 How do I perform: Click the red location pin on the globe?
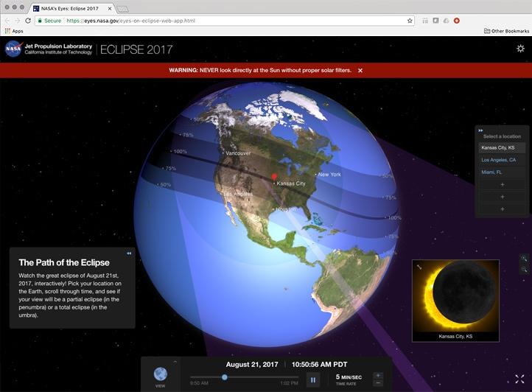point(275,177)
